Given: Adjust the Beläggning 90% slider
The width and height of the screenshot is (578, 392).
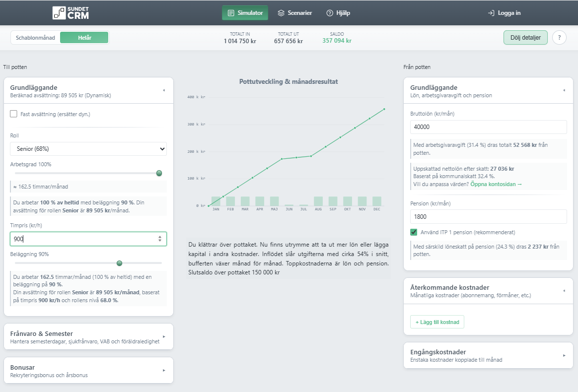Looking at the screenshot, I should pos(120,263).
